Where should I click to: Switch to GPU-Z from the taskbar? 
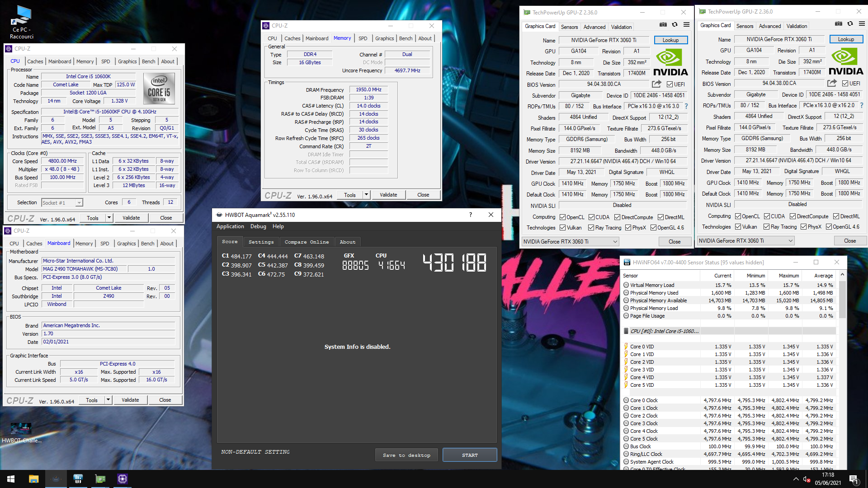(100, 479)
